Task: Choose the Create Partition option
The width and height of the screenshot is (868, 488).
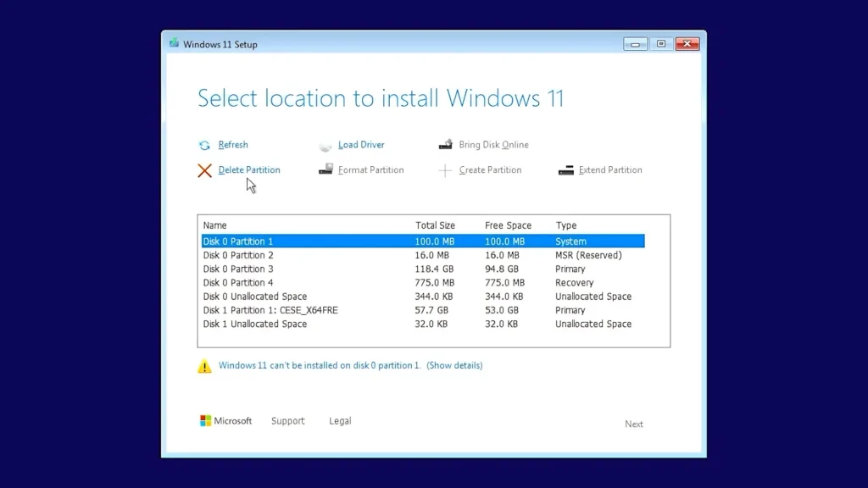Action: click(x=490, y=169)
